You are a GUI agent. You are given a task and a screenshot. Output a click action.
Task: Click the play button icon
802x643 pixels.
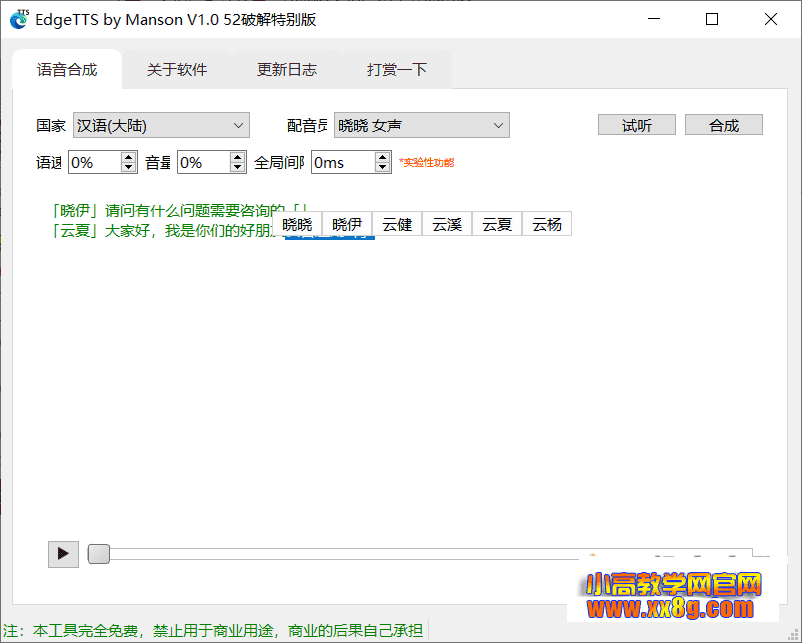tap(62, 553)
